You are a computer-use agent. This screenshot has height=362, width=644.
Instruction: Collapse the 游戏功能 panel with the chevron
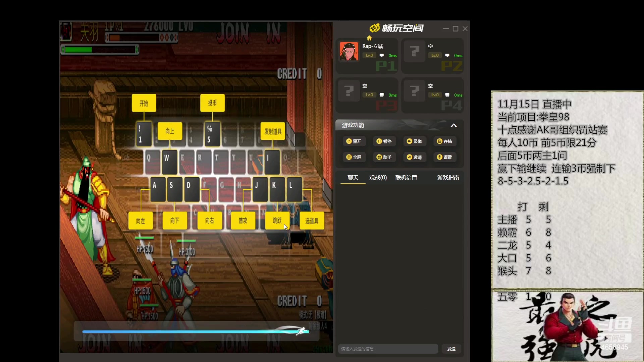click(x=453, y=125)
